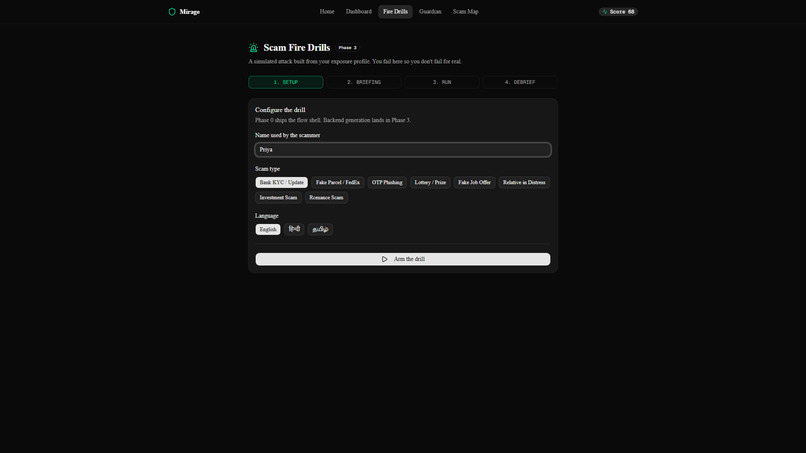Click the Language label
806x453 pixels.
tap(267, 216)
